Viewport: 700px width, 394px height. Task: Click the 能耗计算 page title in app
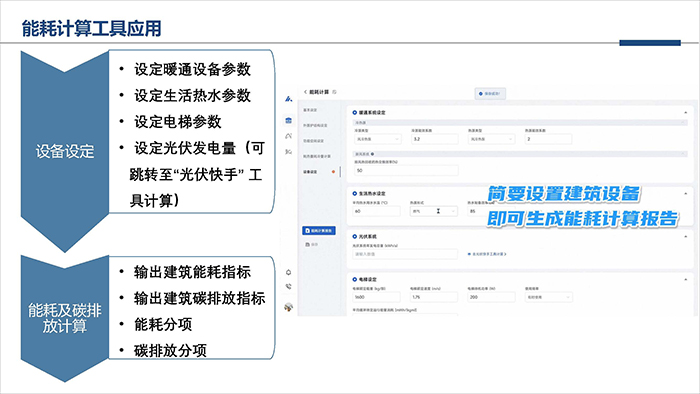click(319, 92)
